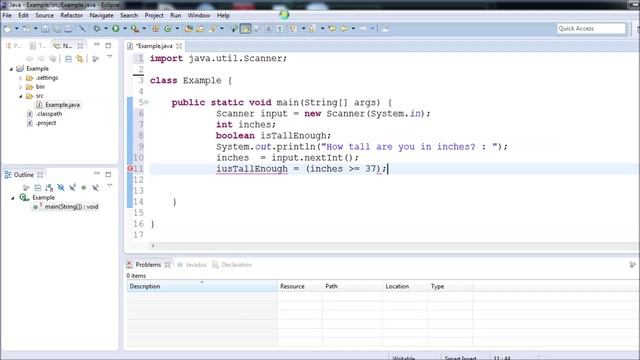Screen dimensions: 640x360
Task: Open the Run configurations dropdown arrow
Action: (125, 29)
